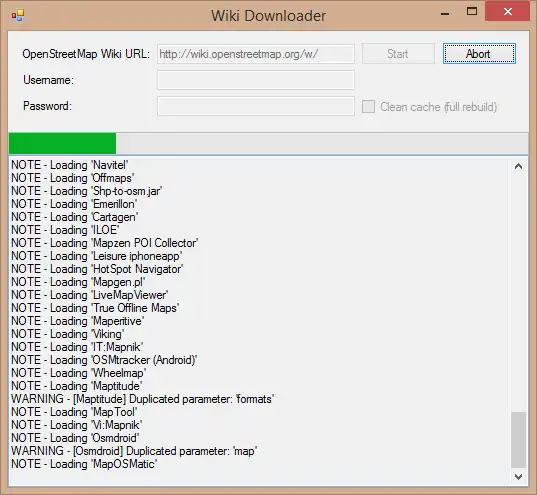Select log line Loading 'Cartagen'
The width and height of the screenshot is (537, 495).
75,217
